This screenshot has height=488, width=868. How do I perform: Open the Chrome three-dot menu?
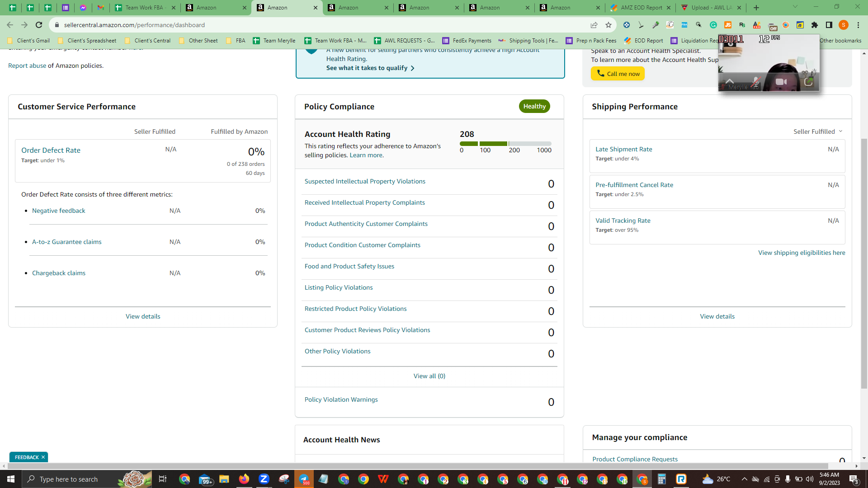pyautogui.click(x=858, y=25)
